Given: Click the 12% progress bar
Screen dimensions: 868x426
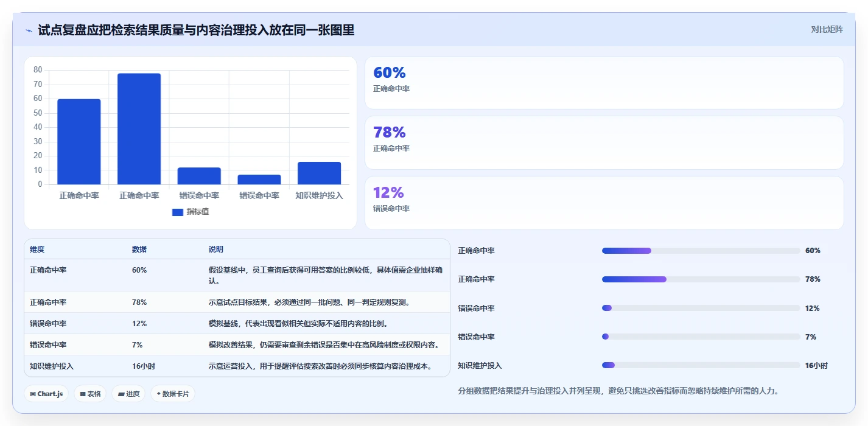Looking at the screenshot, I should click(x=701, y=308).
